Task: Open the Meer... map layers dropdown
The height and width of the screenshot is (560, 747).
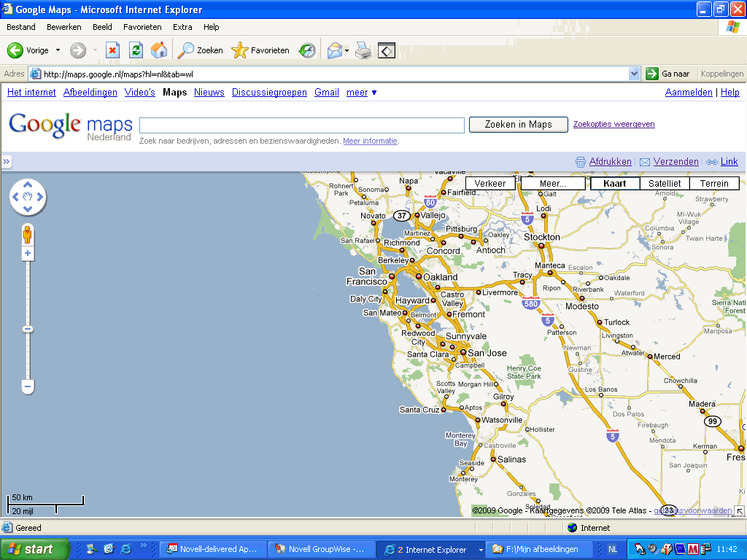Action: click(x=553, y=183)
